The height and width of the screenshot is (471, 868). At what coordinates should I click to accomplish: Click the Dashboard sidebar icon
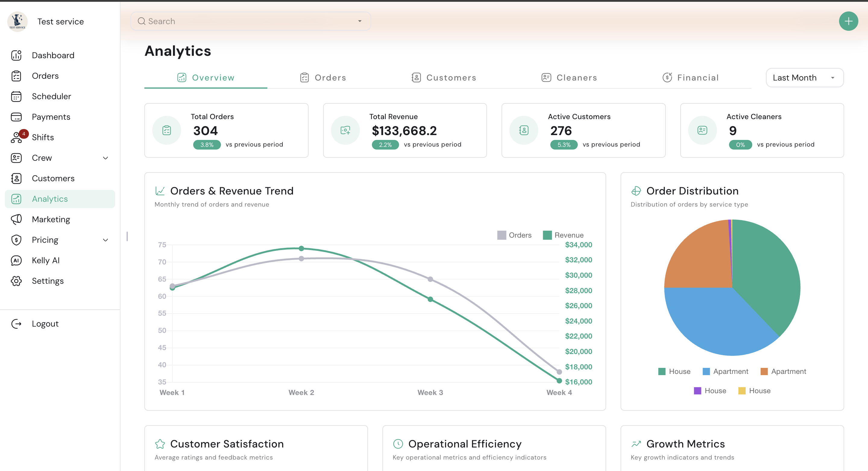pos(16,55)
